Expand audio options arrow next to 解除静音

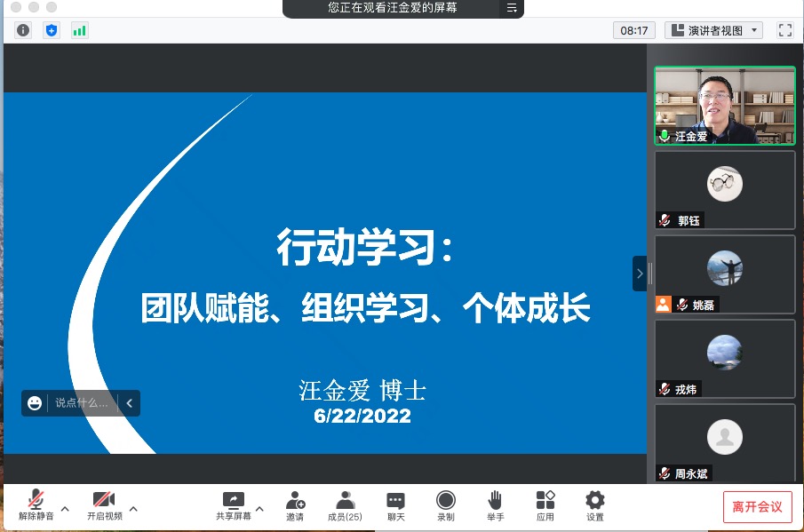(65, 508)
